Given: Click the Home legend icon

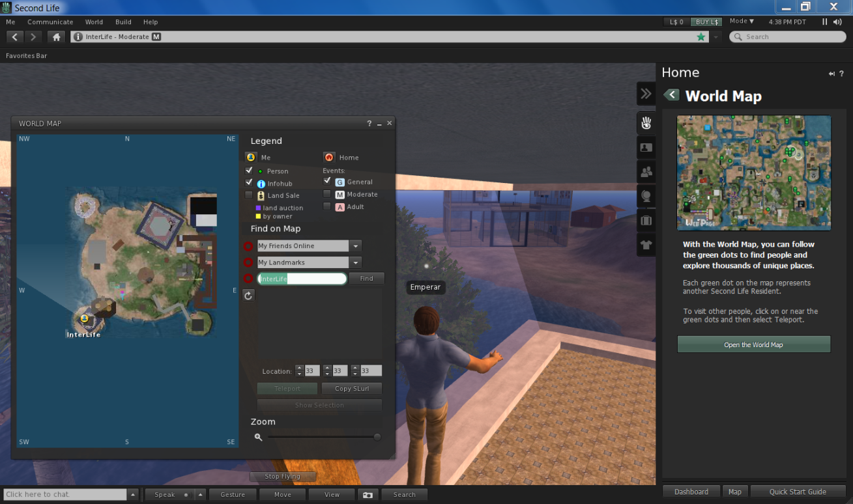Looking at the screenshot, I should tap(329, 157).
